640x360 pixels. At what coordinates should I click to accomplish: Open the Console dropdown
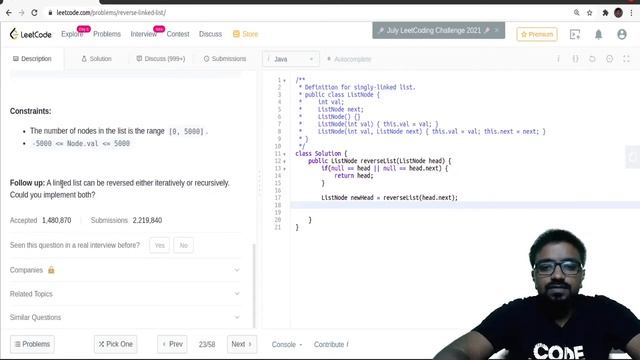[287, 344]
